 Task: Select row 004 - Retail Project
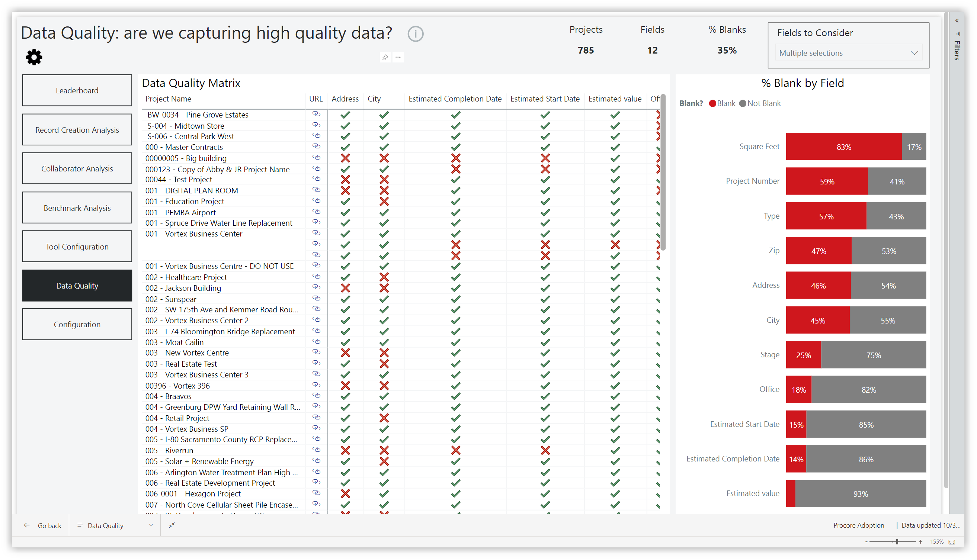(x=177, y=418)
